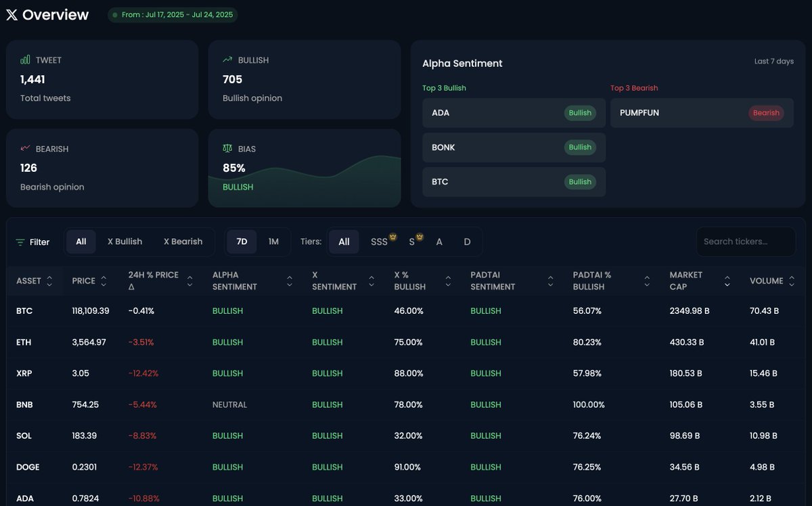The image size is (812, 506).
Task: Filter by X Bearish
Action: click(x=183, y=241)
